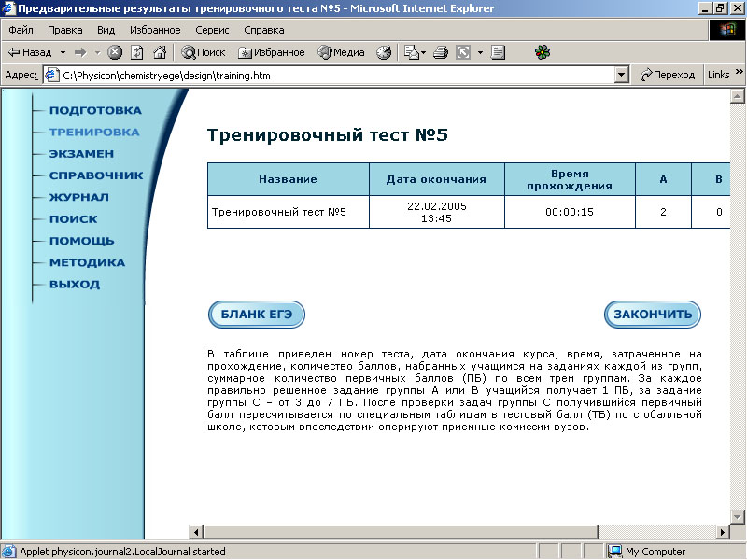Click the horizontal scrollbar right arrow
The image size is (747, 560).
722,532
